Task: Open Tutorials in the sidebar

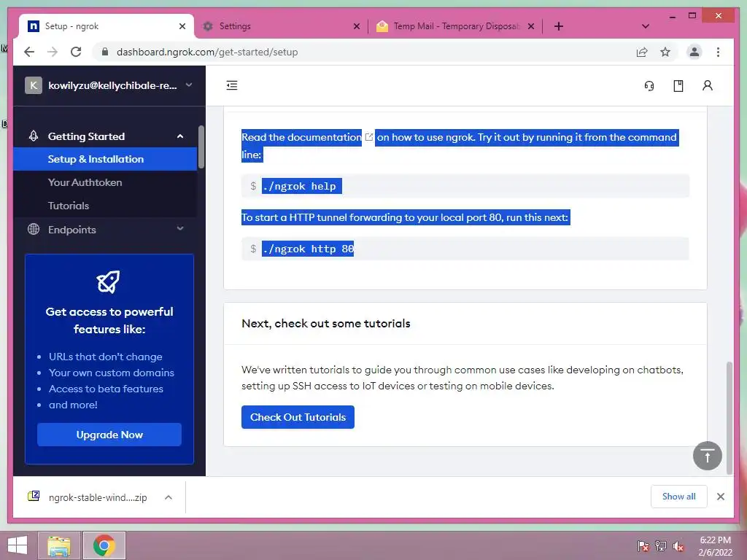Action: (x=68, y=206)
